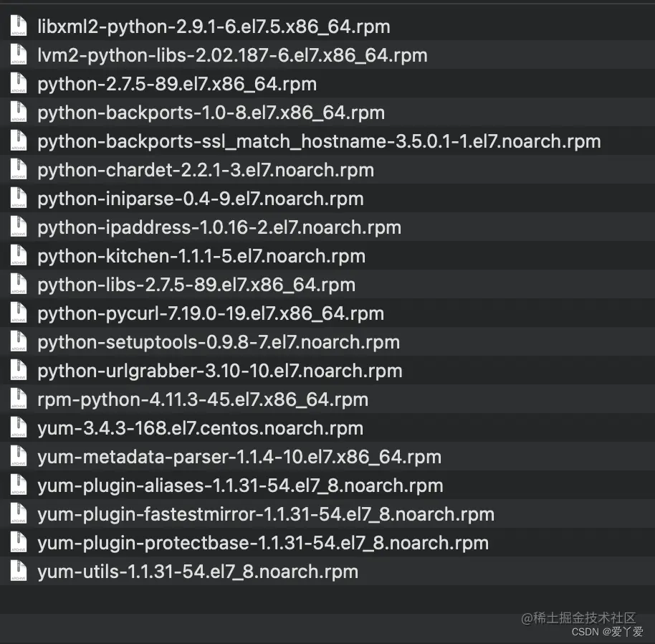The width and height of the screenshot is (655, 644).
Task: Click the archive icon beside python-2.7.5-89 rpm
Action: pos(18,84)
